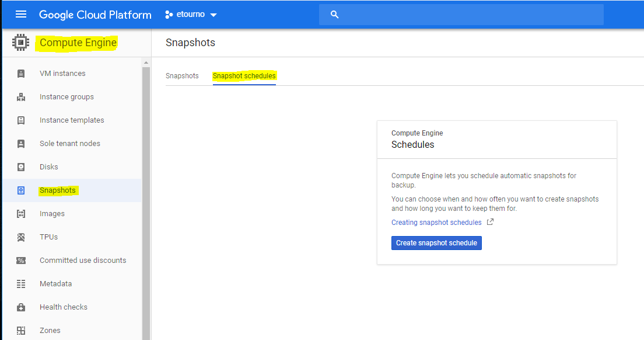Switch to the Snapshots tab
This screenshot has width=644, height=340.
182,75
